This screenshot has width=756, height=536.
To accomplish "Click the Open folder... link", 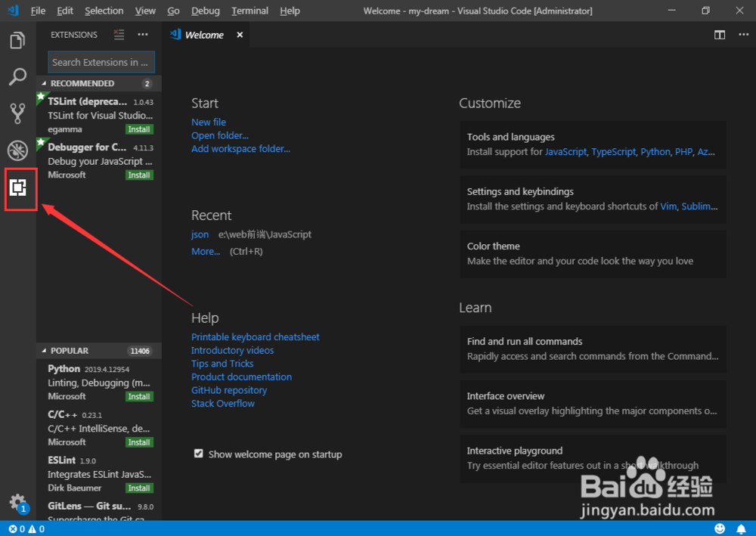I will (x=220, y=135).
